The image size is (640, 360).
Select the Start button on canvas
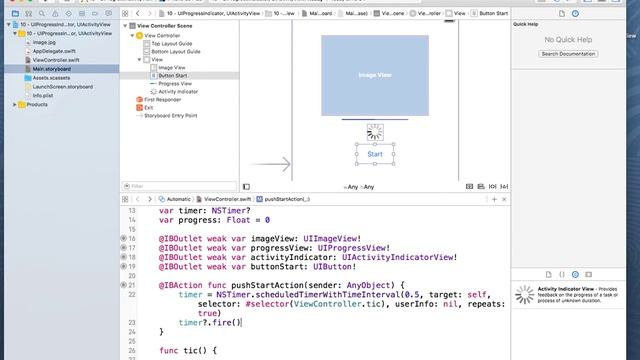[375, 154]
